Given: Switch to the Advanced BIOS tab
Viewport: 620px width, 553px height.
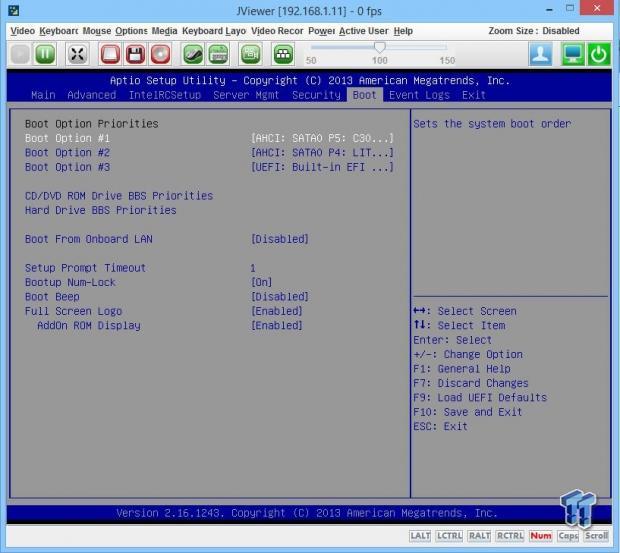Looking at the screenshot, I should tap(92, 95).
